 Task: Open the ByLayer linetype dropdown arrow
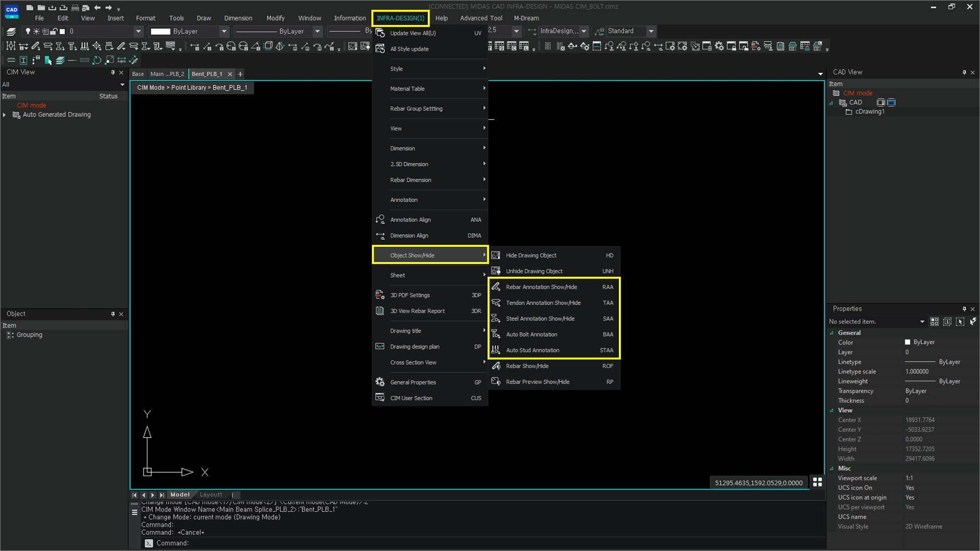(x=318, y=31)
